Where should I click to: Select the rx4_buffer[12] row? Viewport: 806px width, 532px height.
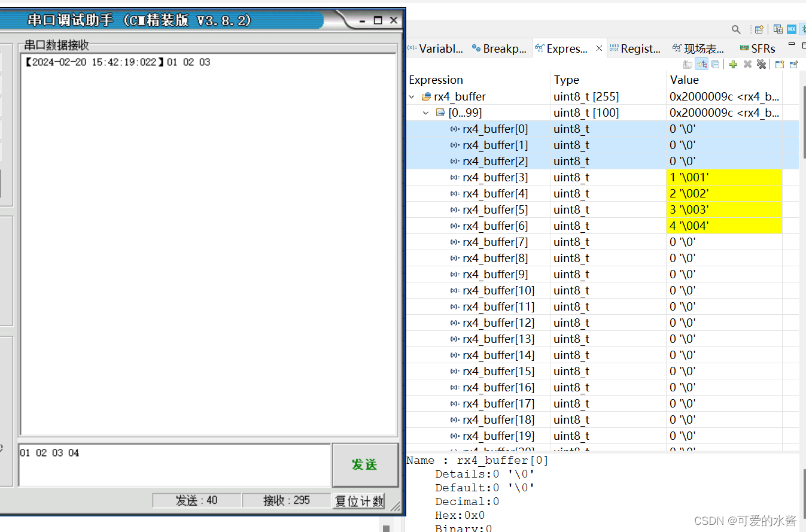[603, 323]
